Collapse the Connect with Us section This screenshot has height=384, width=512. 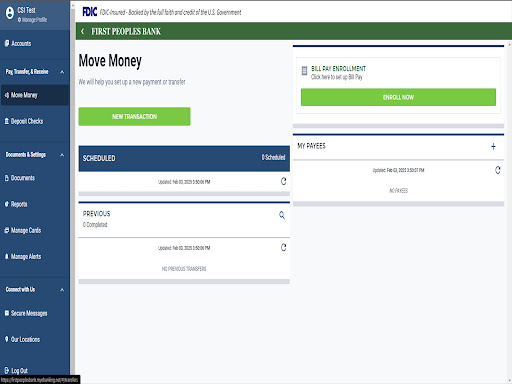coord(62,290)
